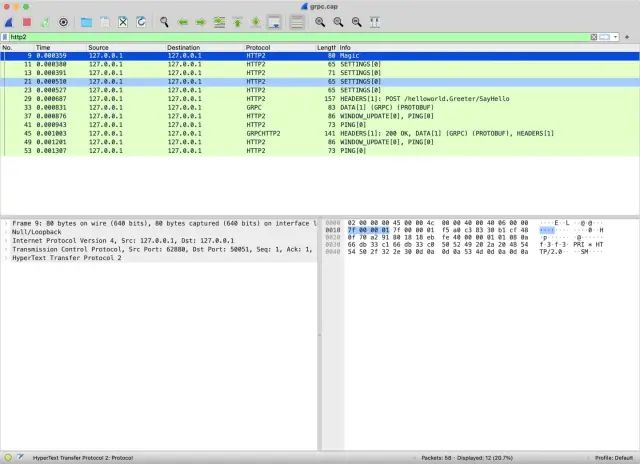Select packet 49 WINDOW_UPDATE[0] row
The image size is (640, 464).
[320, 142]
